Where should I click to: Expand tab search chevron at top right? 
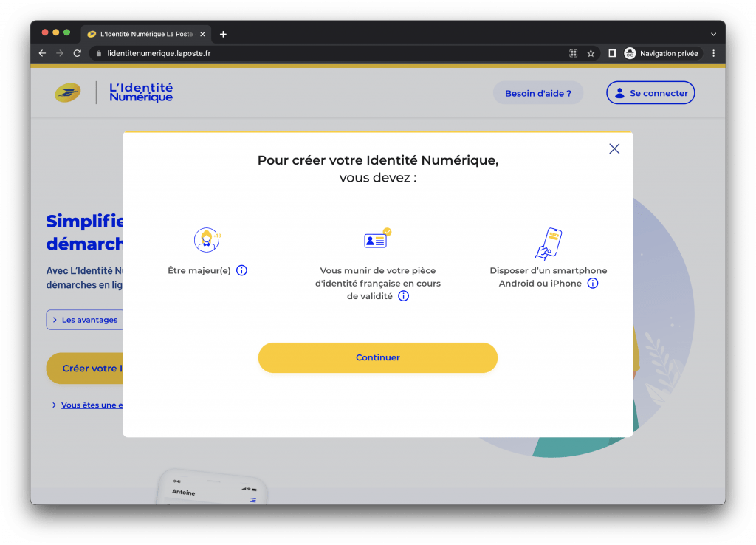point(714,34)
